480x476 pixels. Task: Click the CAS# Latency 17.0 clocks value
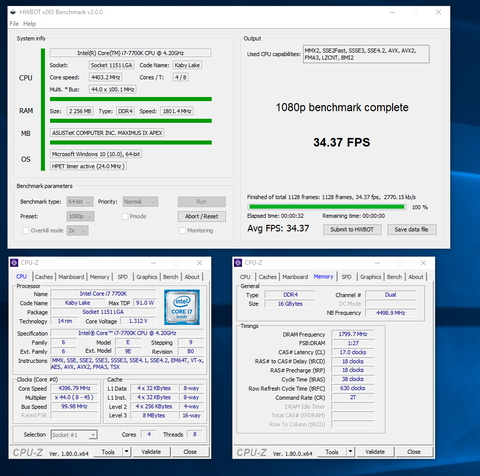click(x=353, y=352)
